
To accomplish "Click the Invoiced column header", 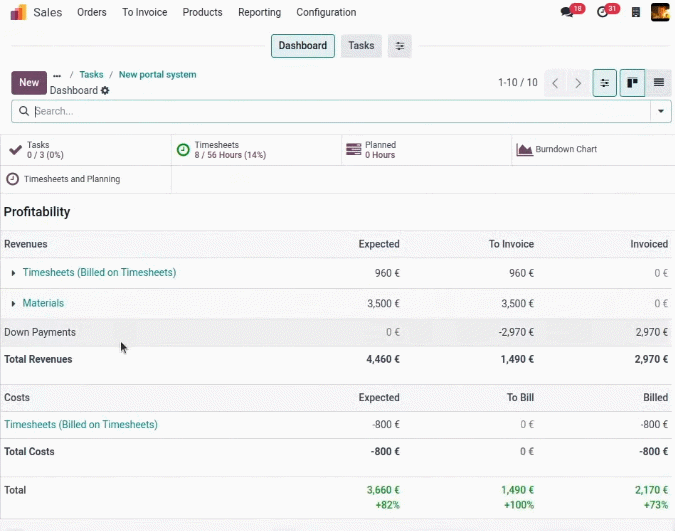I will click(649, 244).
